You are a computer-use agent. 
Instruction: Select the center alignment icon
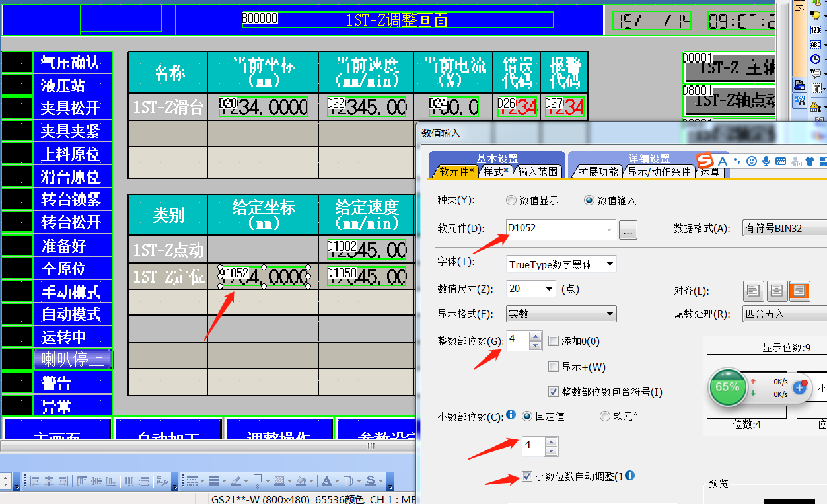click(x=777, y=291)
